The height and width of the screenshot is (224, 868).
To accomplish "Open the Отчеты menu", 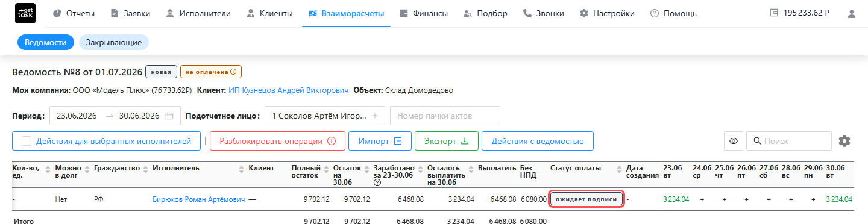I will click(x=74, y=13).
